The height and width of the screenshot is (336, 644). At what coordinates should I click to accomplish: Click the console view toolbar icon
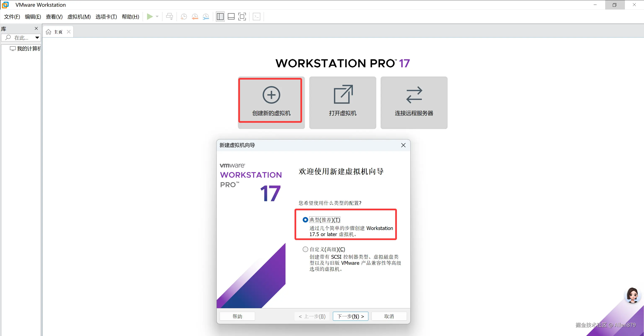tap(257, 17)
